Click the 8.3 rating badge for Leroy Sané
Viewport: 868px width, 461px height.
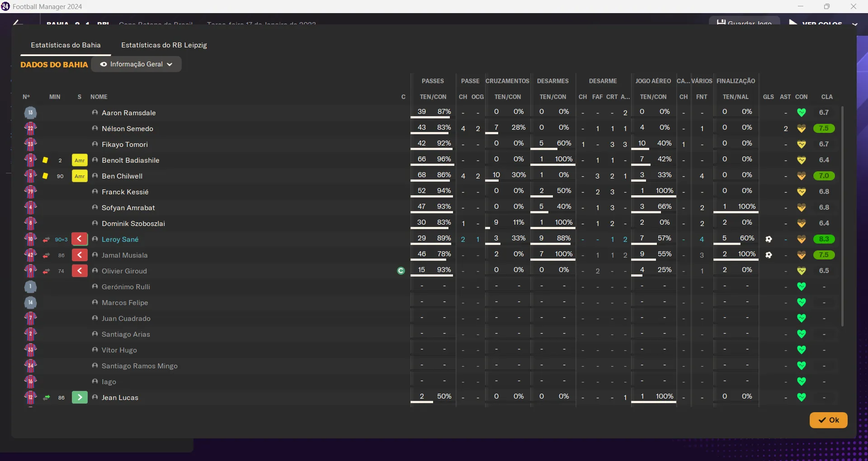pos(824,239)
